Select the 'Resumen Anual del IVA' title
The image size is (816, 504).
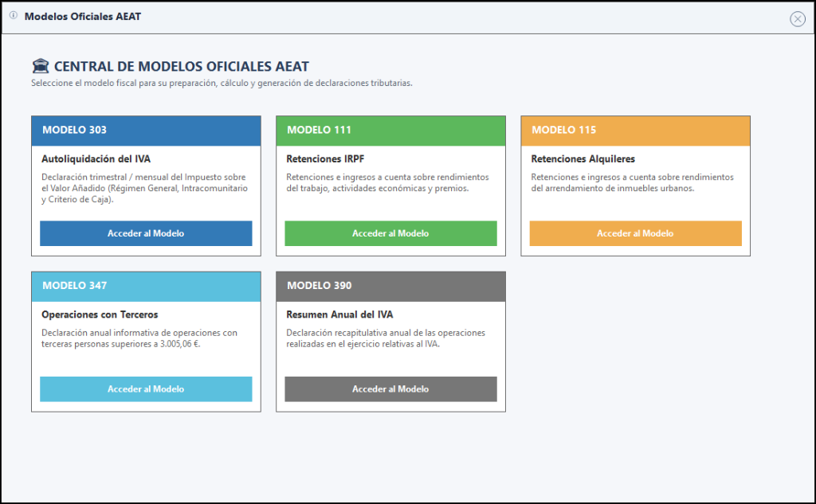coord(339,315)
